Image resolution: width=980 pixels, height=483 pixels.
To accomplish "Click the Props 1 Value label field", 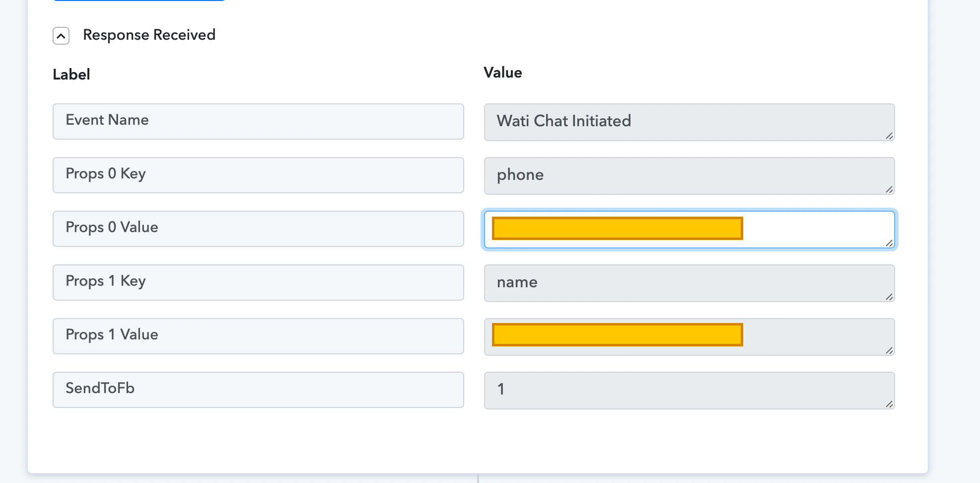I will click(258, 336).
